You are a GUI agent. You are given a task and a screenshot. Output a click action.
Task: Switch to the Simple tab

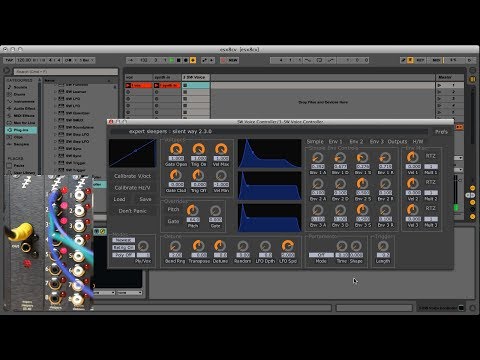coord(315,142)
